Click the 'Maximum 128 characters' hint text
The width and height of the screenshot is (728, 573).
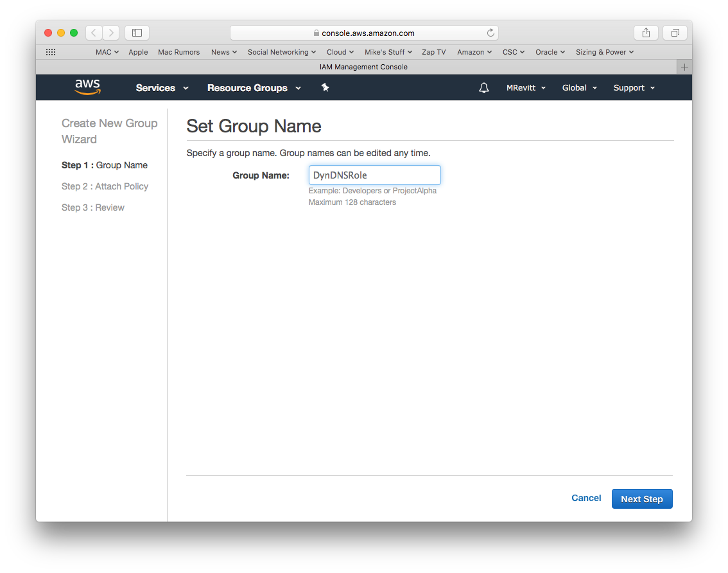pyautogui.click(x=352, y=202)
